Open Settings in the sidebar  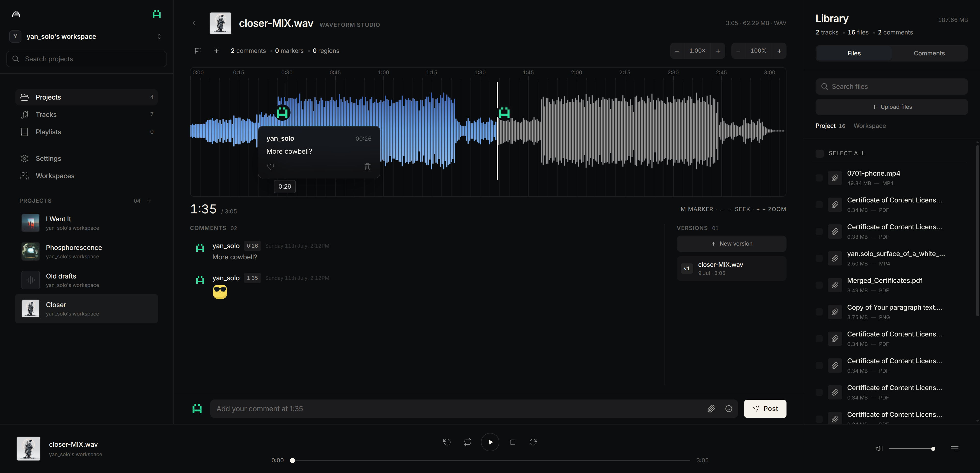tap(86, 158)
